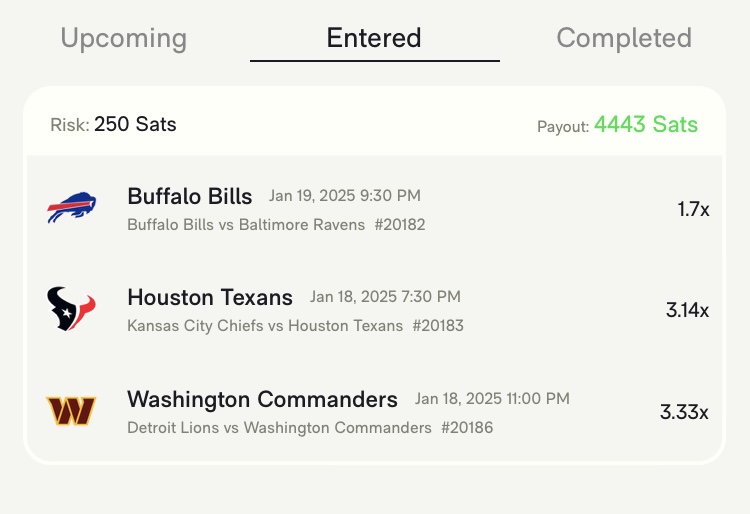Open Detroit Lions vs Washington Commanders matchup
The height and width of the screenshot is (514, 750).
pos(279,428)
